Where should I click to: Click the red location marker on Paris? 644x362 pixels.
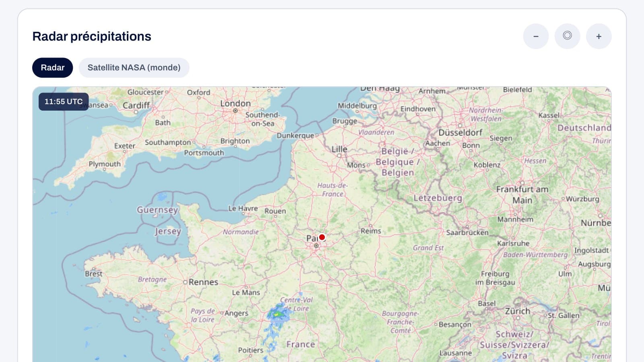pyautogui.click(x=322, y=237)
